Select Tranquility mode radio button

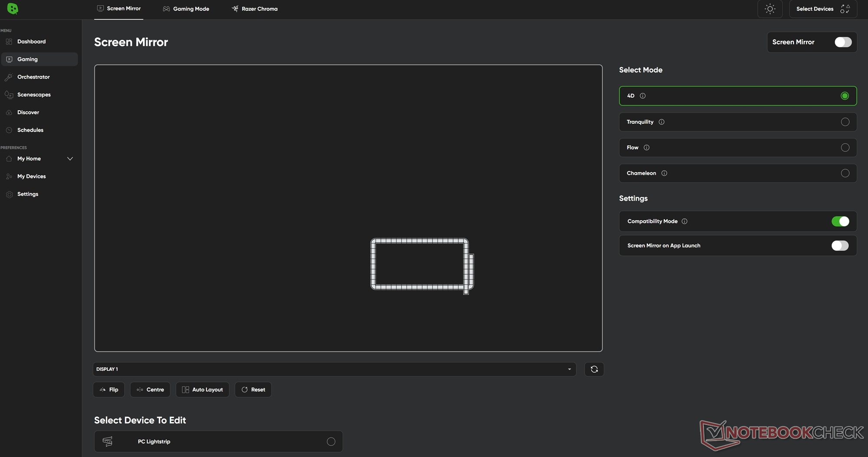[x=845, y=122]
